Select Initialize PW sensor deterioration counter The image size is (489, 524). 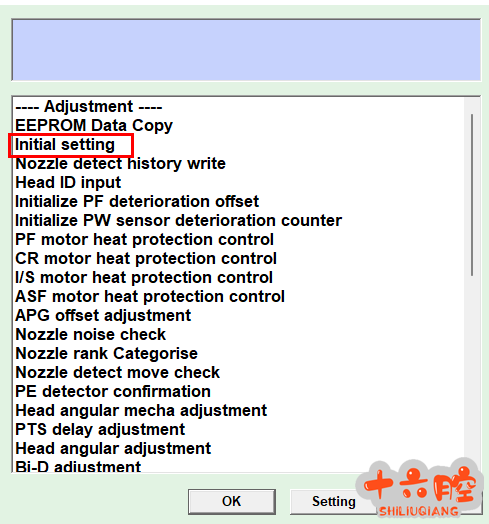click(x=178, y=221)
